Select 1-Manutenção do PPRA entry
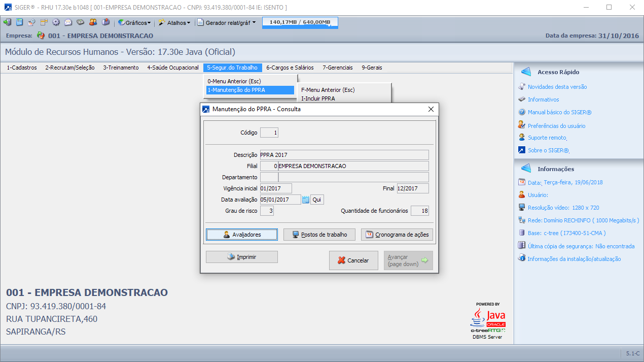 pyautogui.click(x=250, y=90)
